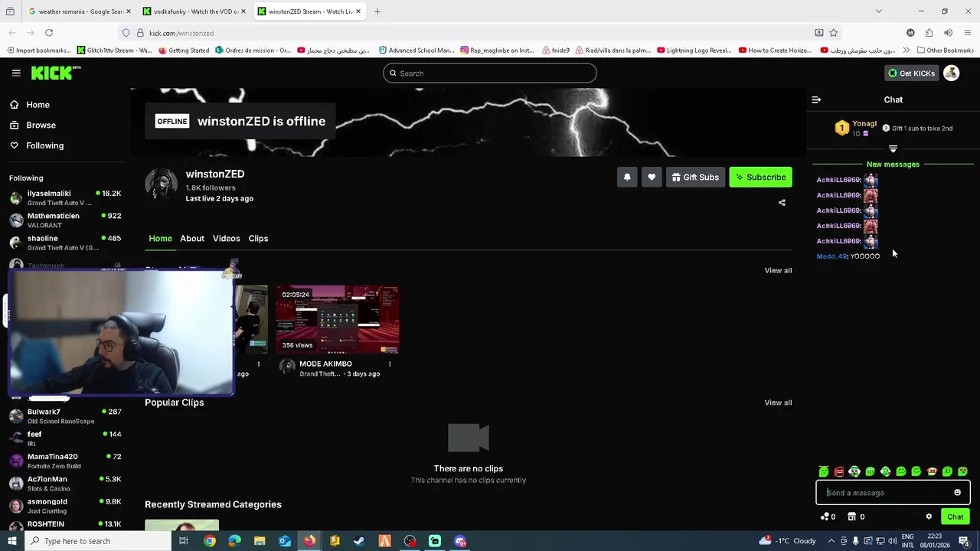Open the emoji picker in message box
The image size is (980, 551).
pos(957,493)
